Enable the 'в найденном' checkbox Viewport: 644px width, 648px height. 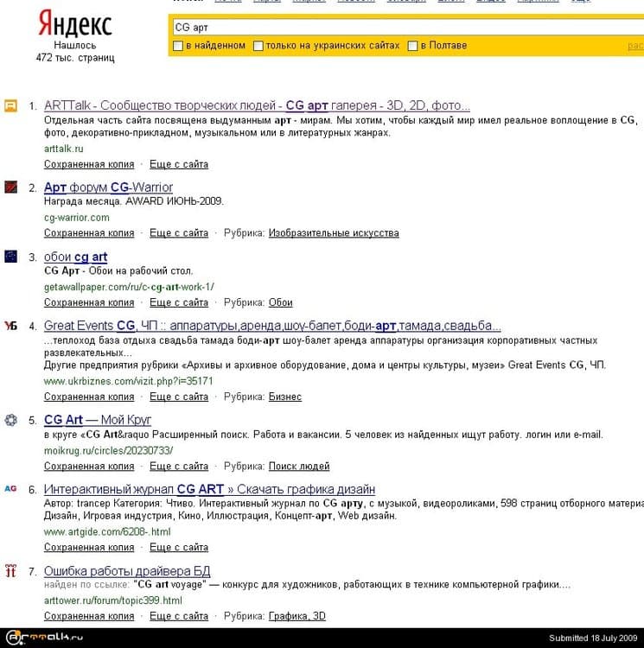178,46
